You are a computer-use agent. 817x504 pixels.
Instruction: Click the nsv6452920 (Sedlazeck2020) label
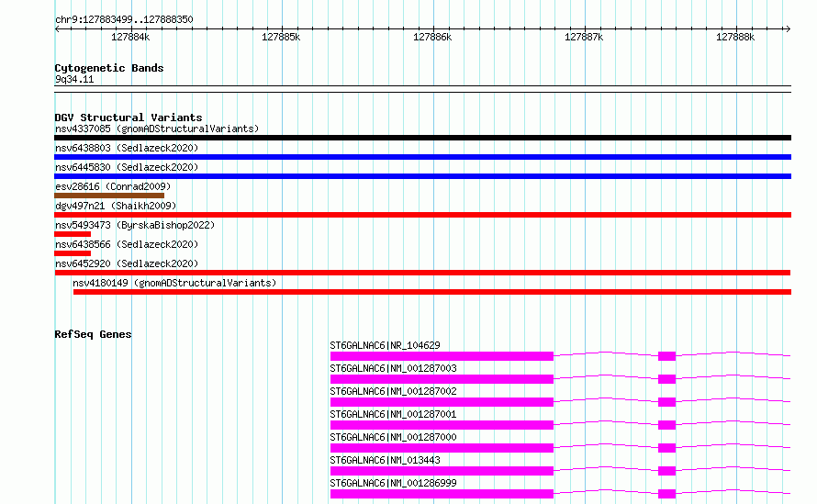(x=127, y=263)
